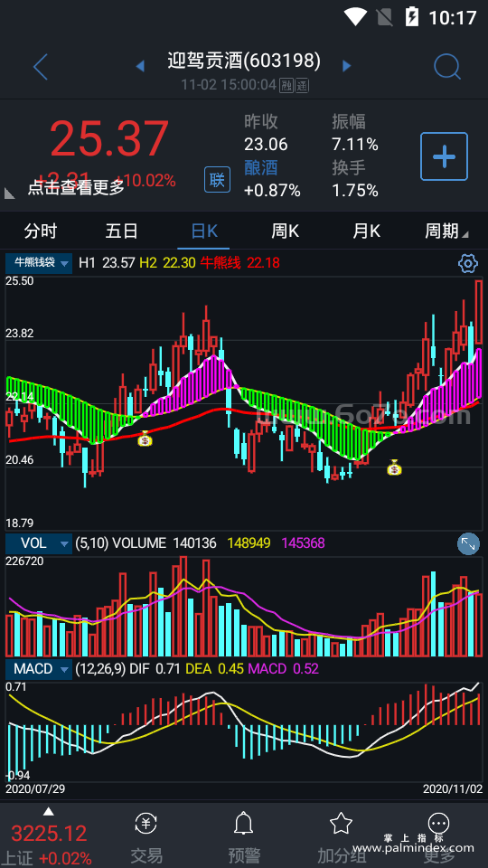Expand chart to fullscreen icon
Image resolution: width=488 pixels, height=868 pixels.
point(468,543)
